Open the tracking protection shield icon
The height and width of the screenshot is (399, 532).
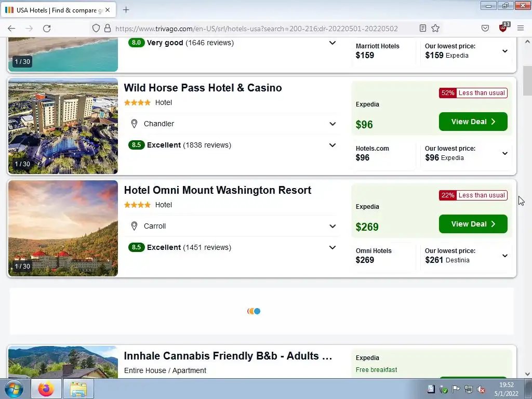(96, 28)
